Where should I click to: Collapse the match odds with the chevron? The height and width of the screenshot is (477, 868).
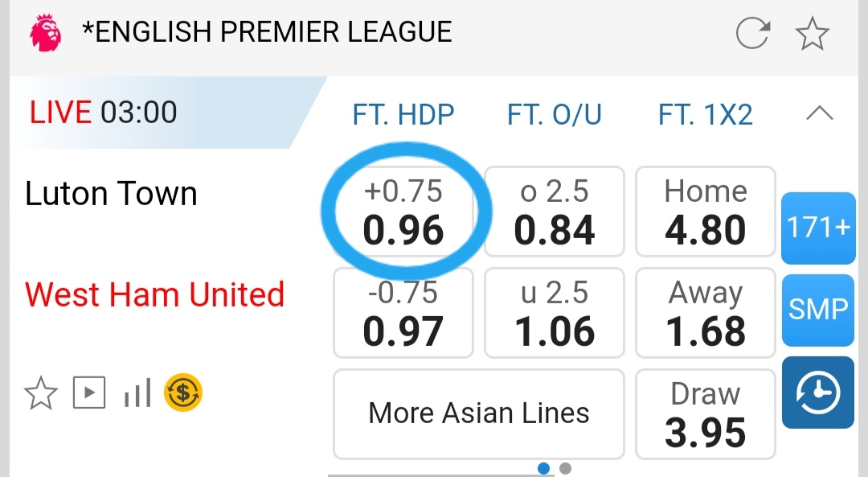pos(819,114)
